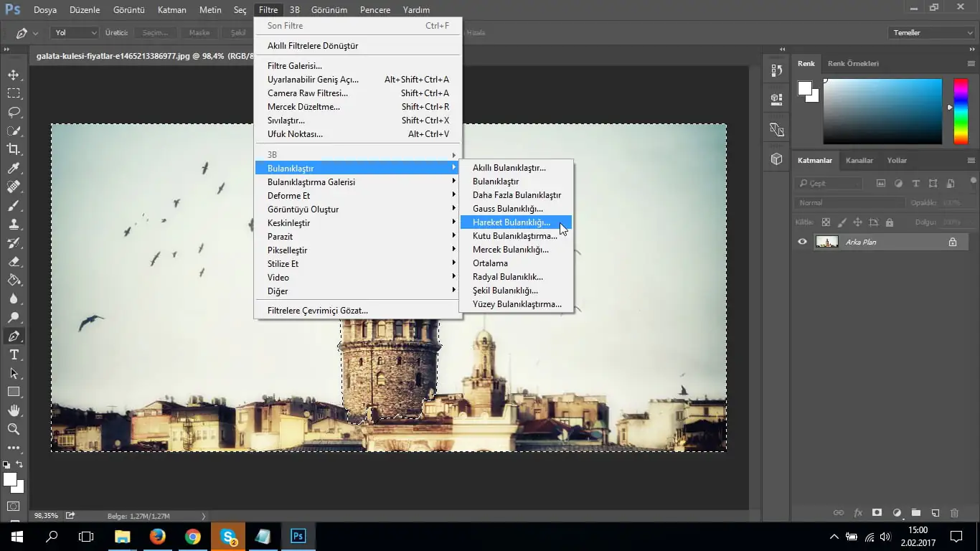Toggle Quick Mask mode in toolbar
The width and height of the screenshot is (980, 551).
14,507
